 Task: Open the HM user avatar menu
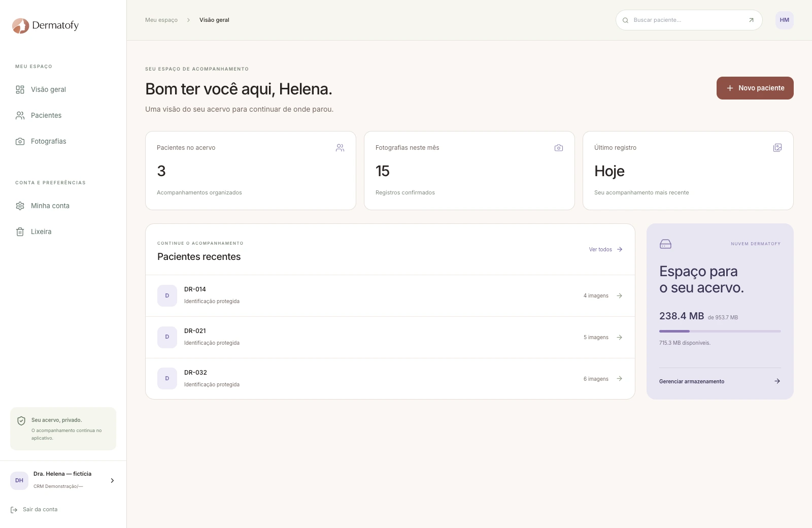point(785,20)
